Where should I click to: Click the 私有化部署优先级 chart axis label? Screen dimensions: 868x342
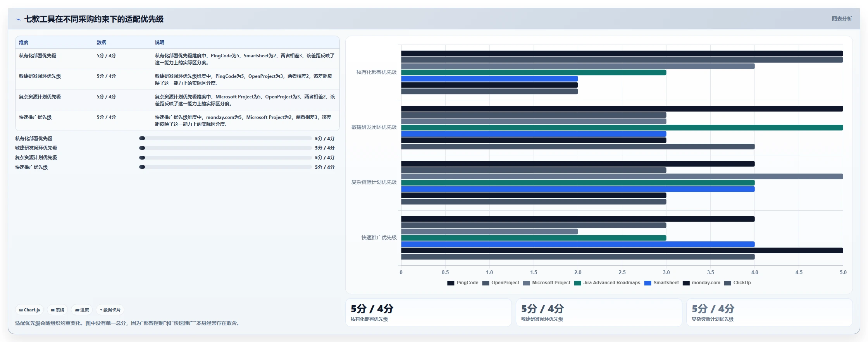point(377,72)
